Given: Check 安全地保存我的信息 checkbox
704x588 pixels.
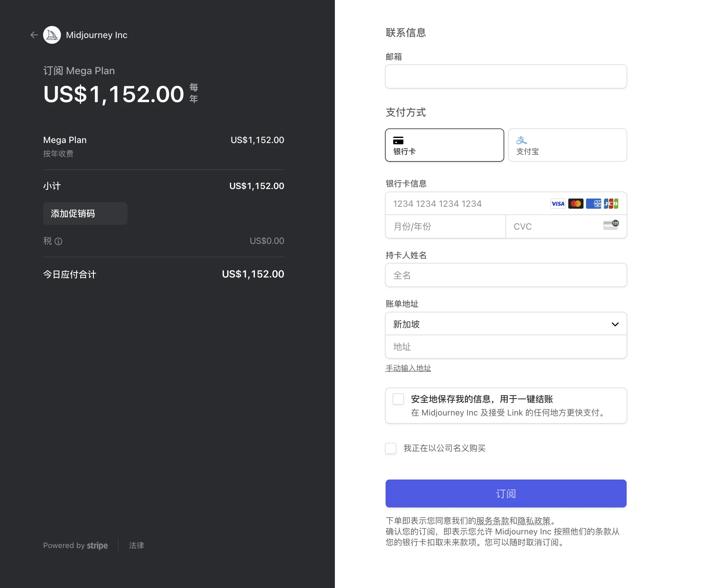Looking at the screenshot, I should pos(398,399).
